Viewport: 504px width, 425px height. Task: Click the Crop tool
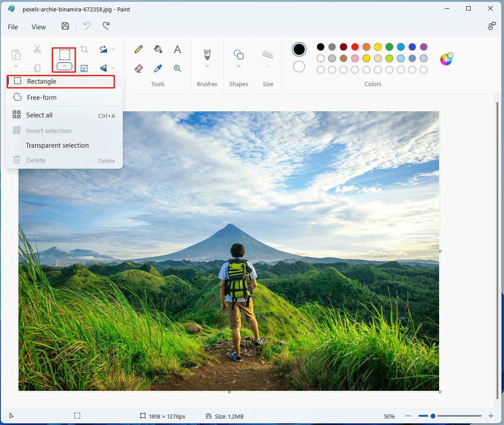click(x=84, y=49)
